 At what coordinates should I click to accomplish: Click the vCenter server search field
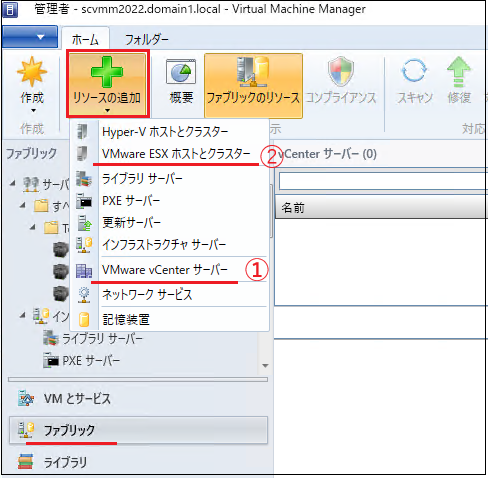383,181
